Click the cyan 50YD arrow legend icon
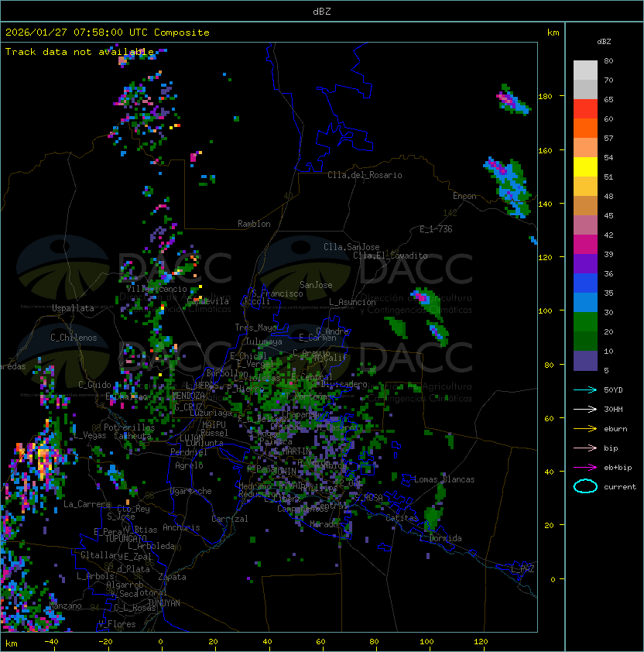 click(585, 389)
